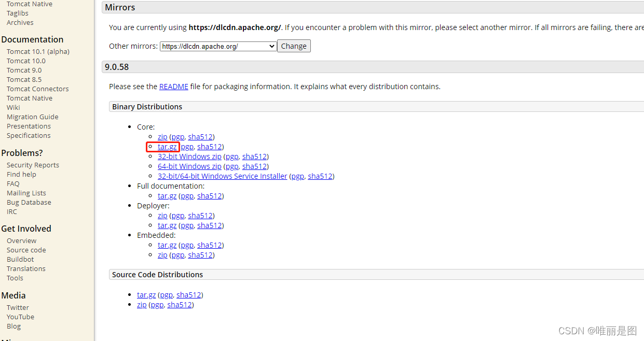
Task: Download 32-bit/64-bit Windows Service Installer
Action: pos(223,176)
